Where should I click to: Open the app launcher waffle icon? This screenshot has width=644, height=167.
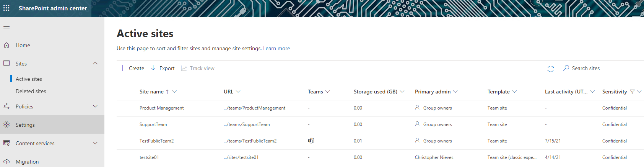tap(7, 8)
